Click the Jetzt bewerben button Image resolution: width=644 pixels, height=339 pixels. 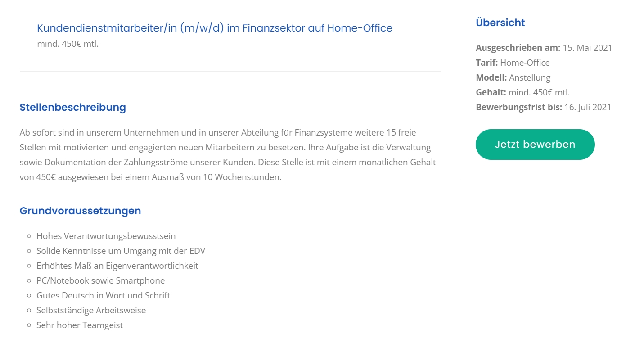click(x=535, y=145)
